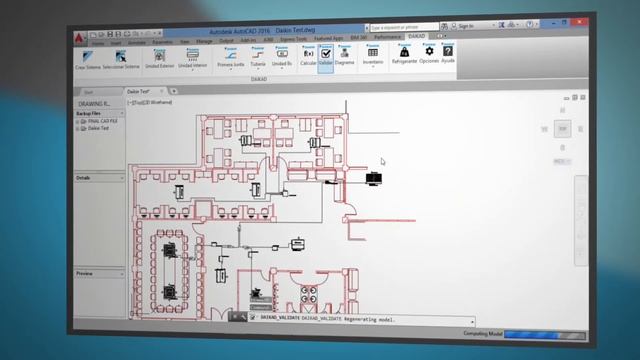Expand the Unidad Bs dropdown arrow
Viewport: 640px width, 360px height.
click(x=282, y=68)
